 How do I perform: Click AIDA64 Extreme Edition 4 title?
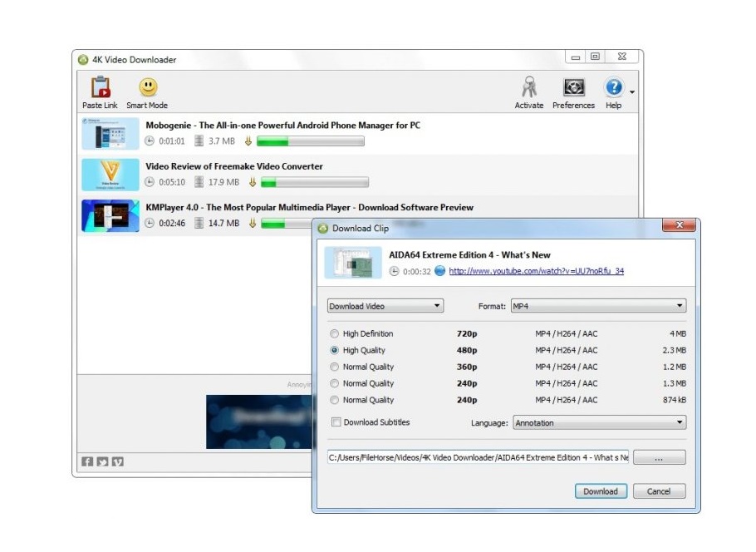469,254
